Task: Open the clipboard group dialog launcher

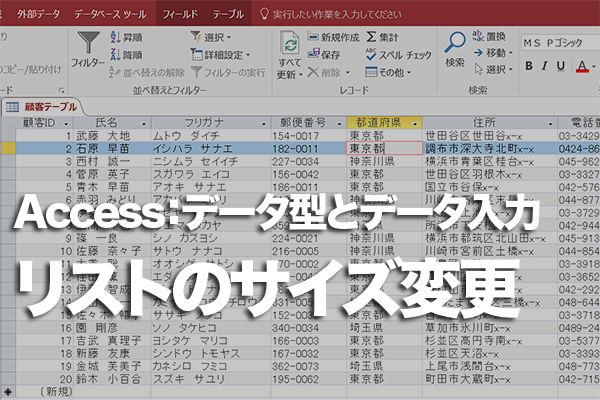Action: tap(62, 90)
